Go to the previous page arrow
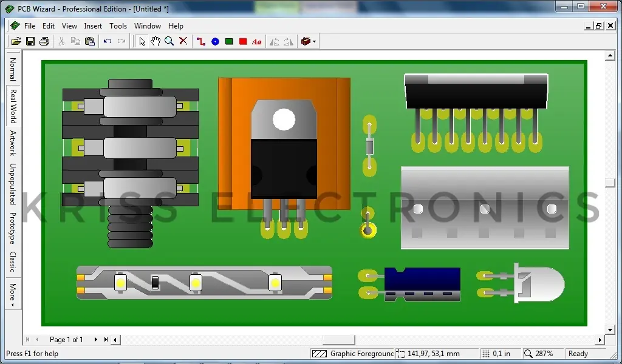This screenshot has width=622, height=364. [x=37, y=340]
